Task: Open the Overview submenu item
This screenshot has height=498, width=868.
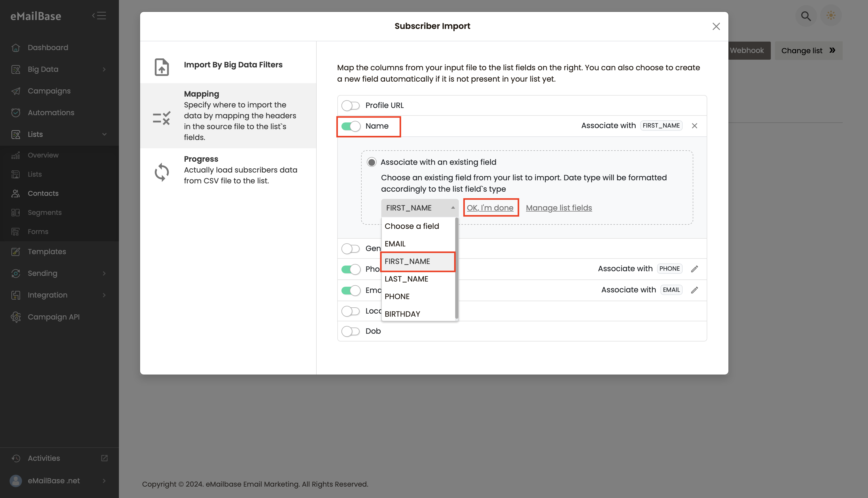Action: [x=43, y=155]
